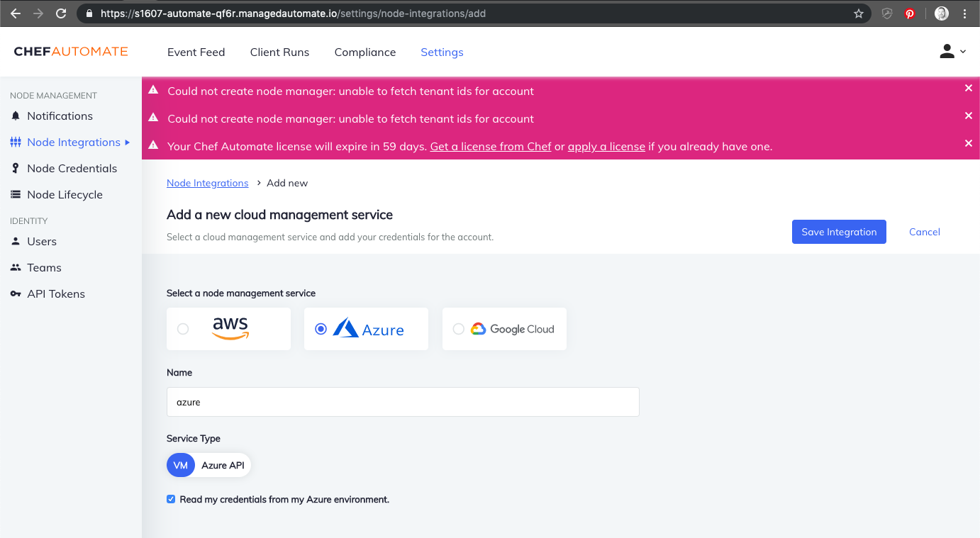Reload the page
This screenshot has width=980, height=538.
[61, 13]
